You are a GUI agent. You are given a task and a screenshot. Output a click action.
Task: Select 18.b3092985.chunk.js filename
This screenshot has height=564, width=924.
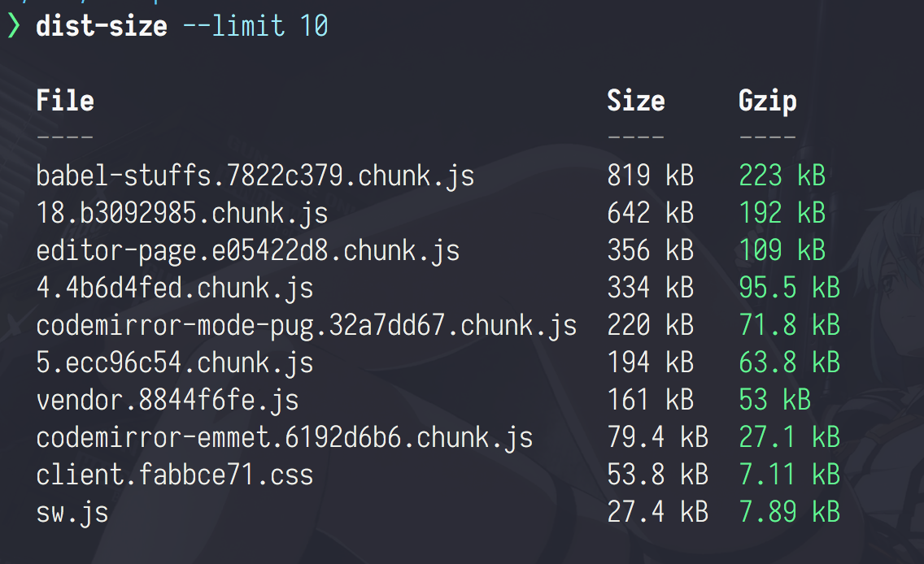[182, 213]
